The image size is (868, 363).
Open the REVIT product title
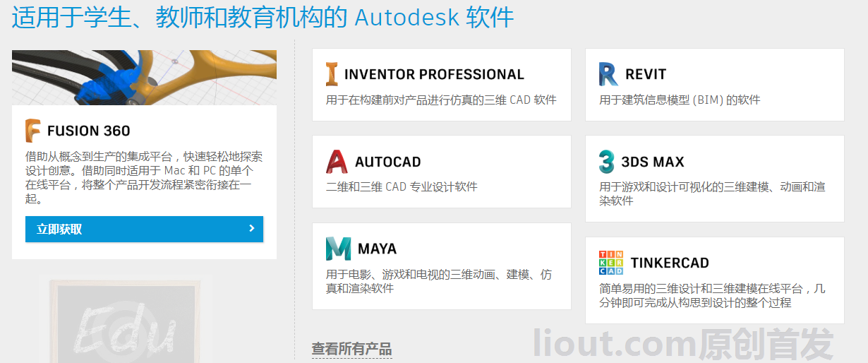(x=646, y=74)
